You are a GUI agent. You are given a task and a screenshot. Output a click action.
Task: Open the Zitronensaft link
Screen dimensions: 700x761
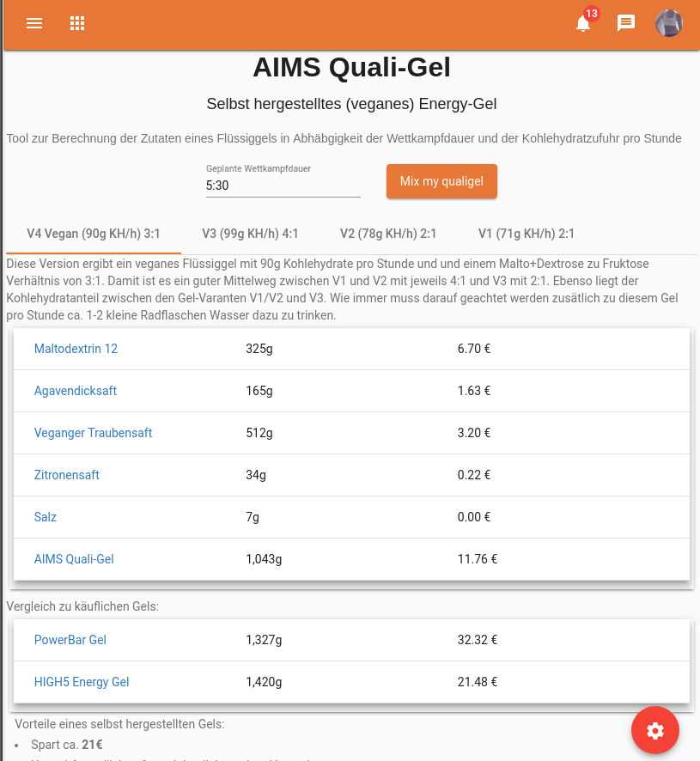click(67, 475)
